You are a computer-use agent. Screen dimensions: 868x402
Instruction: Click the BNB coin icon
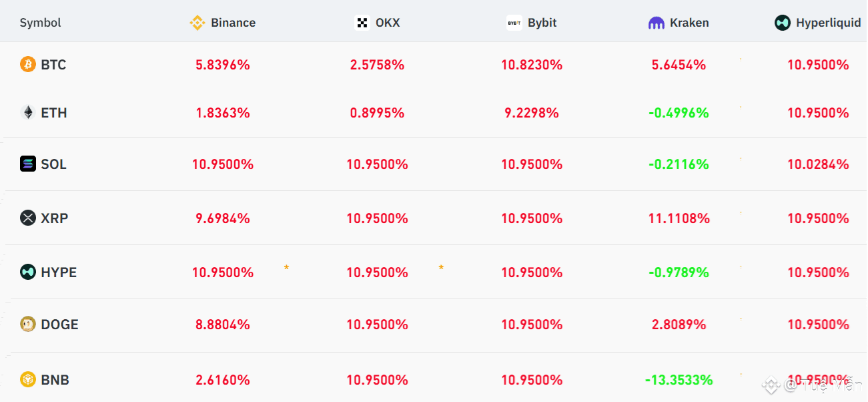click(x=27, y=380)
